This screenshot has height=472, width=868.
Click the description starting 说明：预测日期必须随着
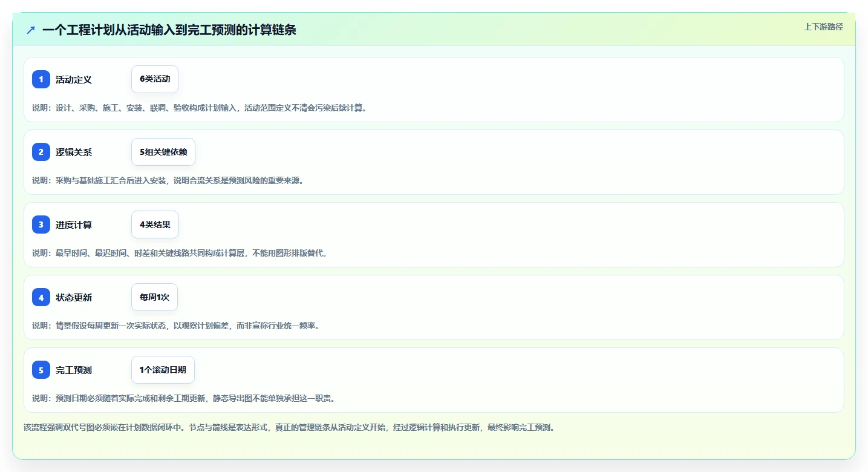[184, 398]
